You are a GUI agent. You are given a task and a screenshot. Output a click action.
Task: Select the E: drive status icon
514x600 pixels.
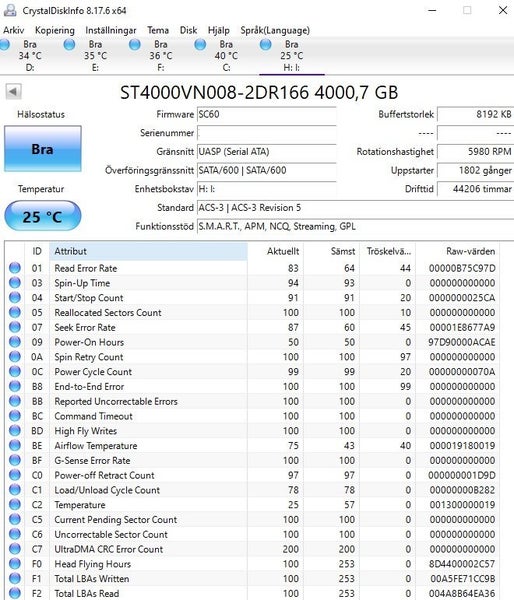click(x=69, y=45)
